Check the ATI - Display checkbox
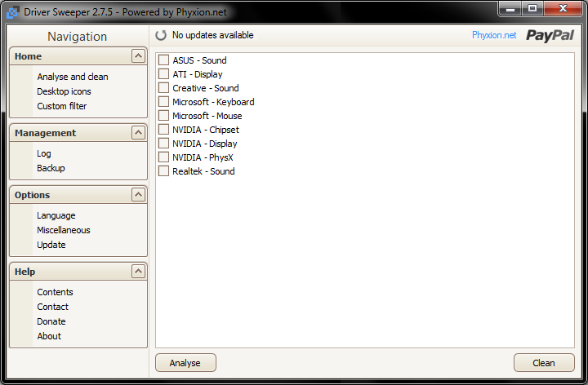The image size is (588, 385). (163, 73)
